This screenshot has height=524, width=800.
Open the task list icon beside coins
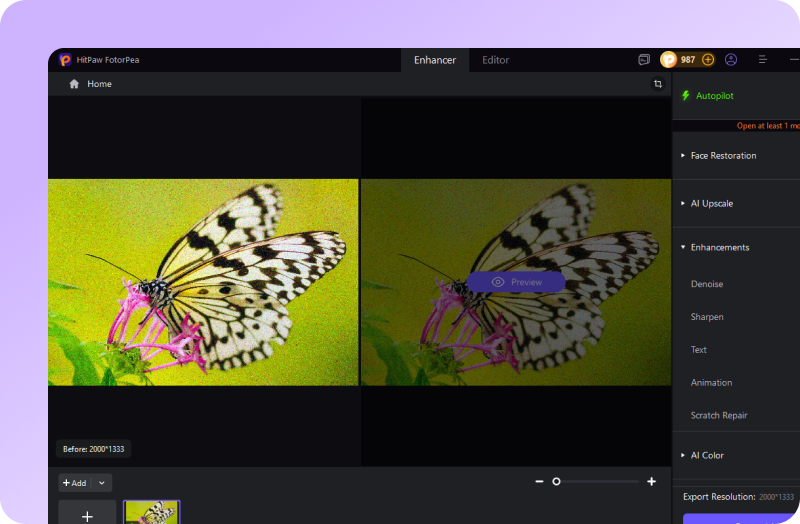[644, 60]
